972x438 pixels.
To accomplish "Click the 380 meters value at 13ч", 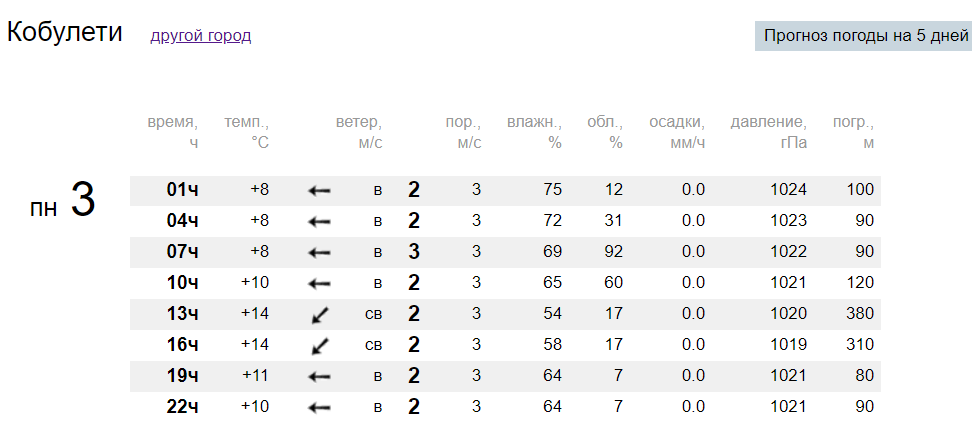I will click(x=860, y=313).
